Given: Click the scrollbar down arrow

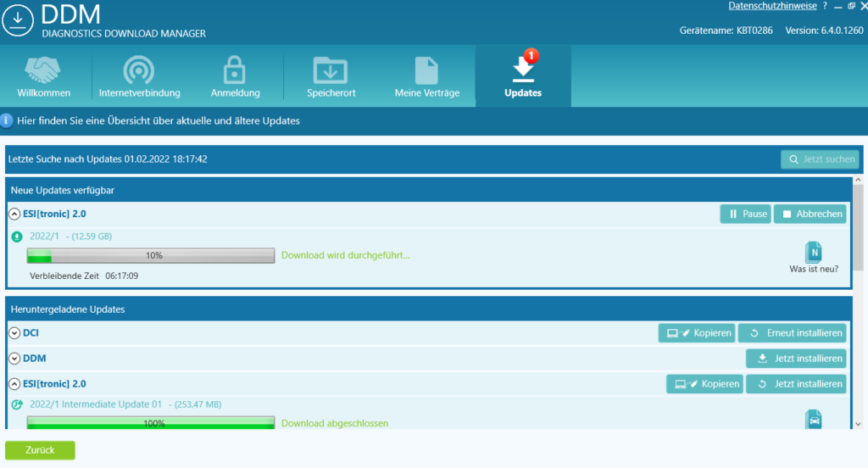Looking at the screenshot, I should click(x=858, y=424).
